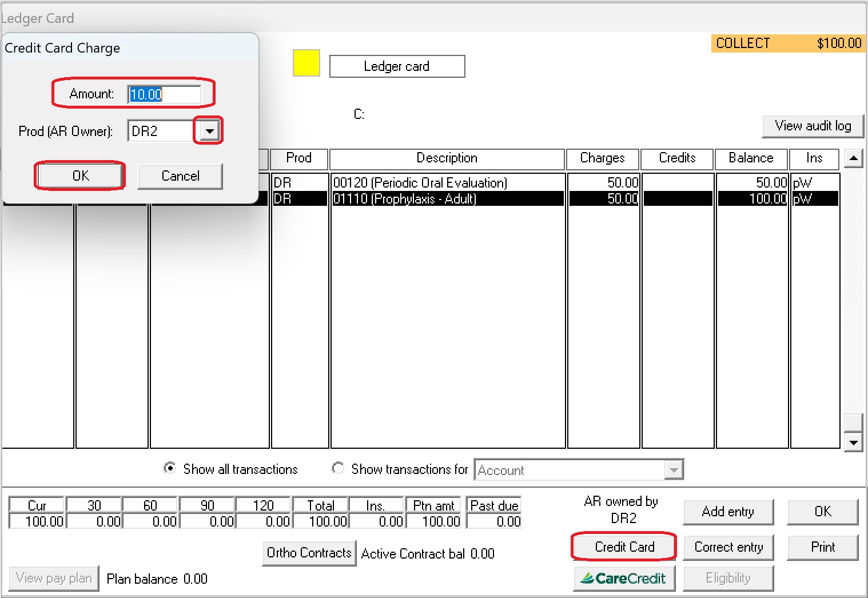Image resolution: width=868 pixels, height=598 pixels.
Task: Select Show all transactions radio button
Action: 170,468
